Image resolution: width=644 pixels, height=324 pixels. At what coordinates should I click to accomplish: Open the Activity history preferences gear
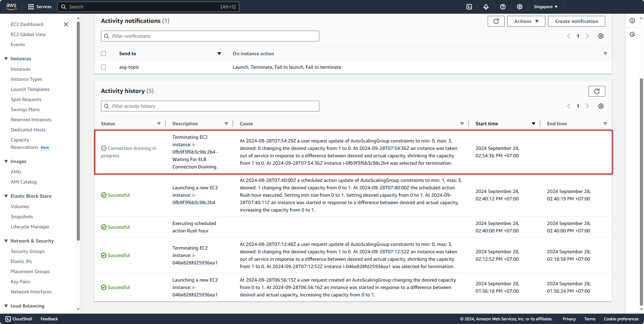pos(601,106)
